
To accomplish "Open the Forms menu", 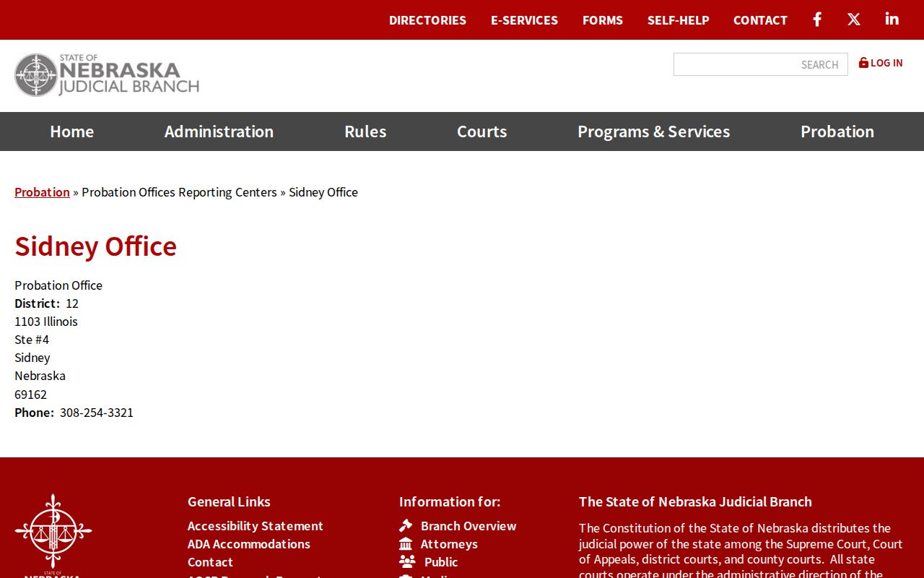I will pyautogui.click(x=603, y=20).
